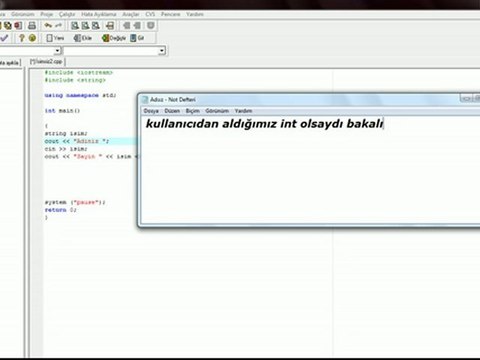
Task: Click the third magnifier (Find next) icon
Action: [x=96, y=25]
